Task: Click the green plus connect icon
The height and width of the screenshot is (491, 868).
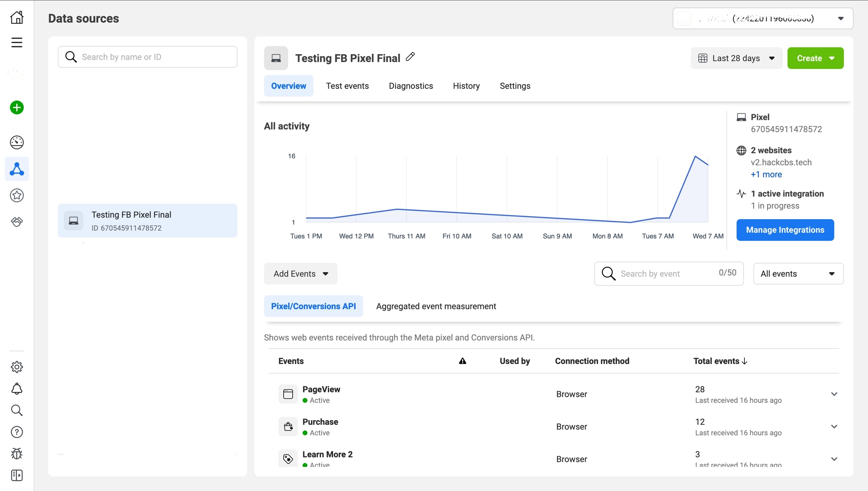Action: [17, 108]
